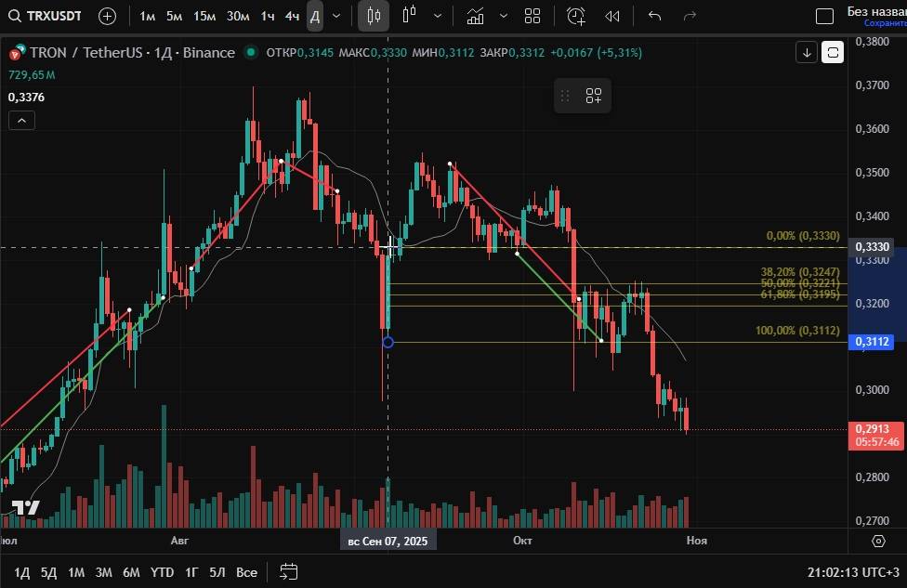Screen dimensions: 907x588
Task: Toggle the highlighted button beside the down arrow
Action: tap(833, 52)
